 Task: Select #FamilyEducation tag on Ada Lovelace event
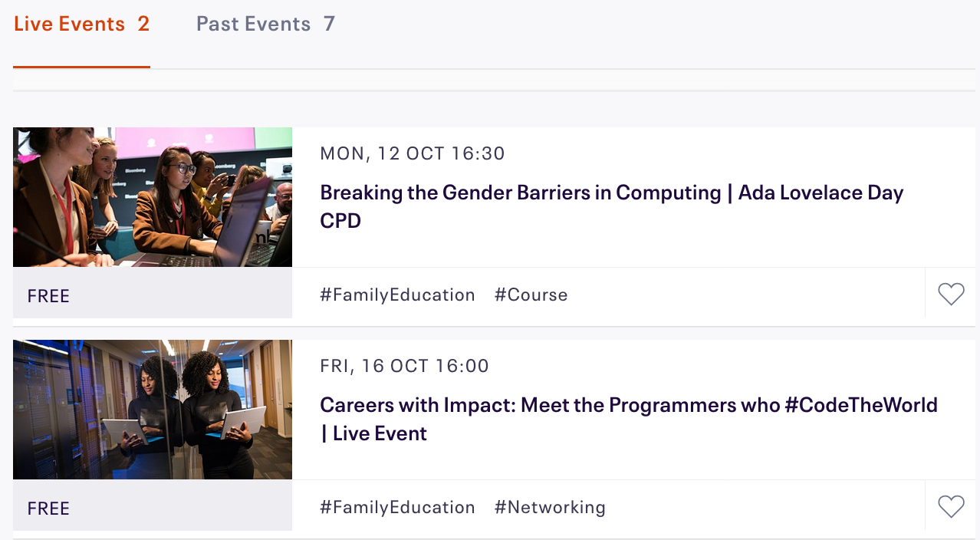tap(397, 295)
